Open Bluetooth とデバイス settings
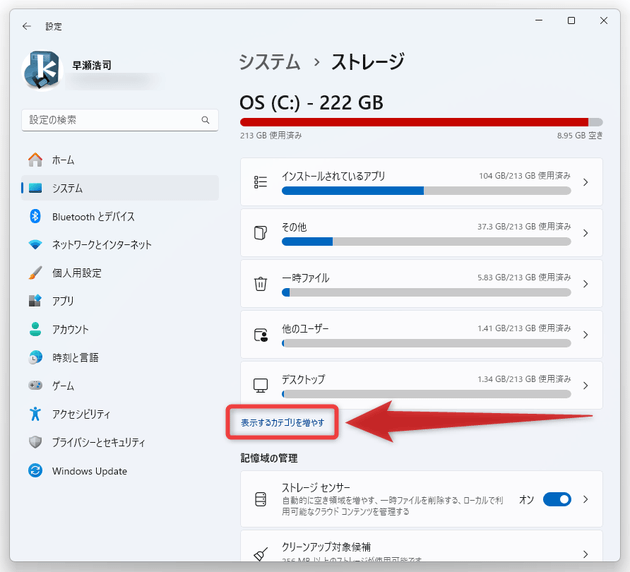This screenshot has height=572, width=630. 120,217
